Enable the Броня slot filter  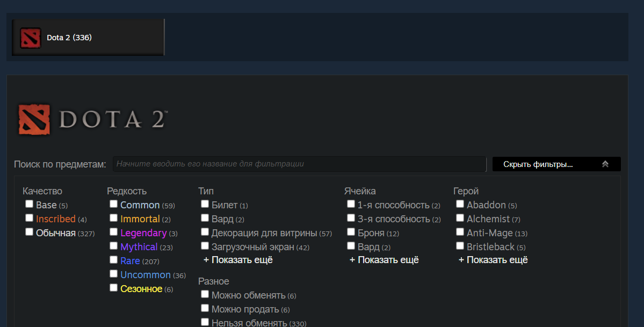pyautogui.click(x=351, y=232)
